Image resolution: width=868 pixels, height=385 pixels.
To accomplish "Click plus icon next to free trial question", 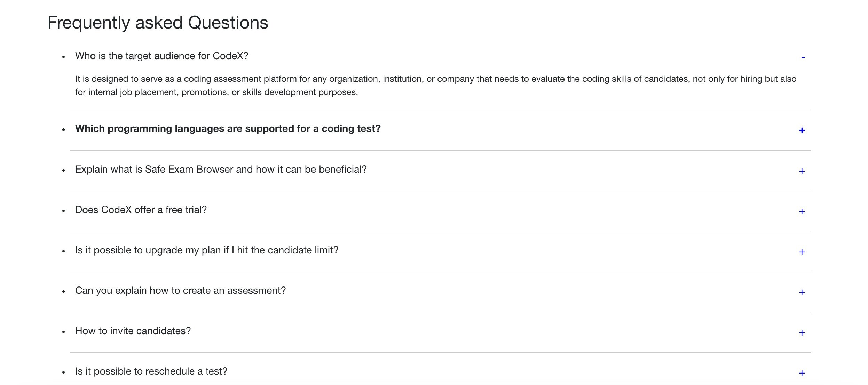I will coord(802,212).
